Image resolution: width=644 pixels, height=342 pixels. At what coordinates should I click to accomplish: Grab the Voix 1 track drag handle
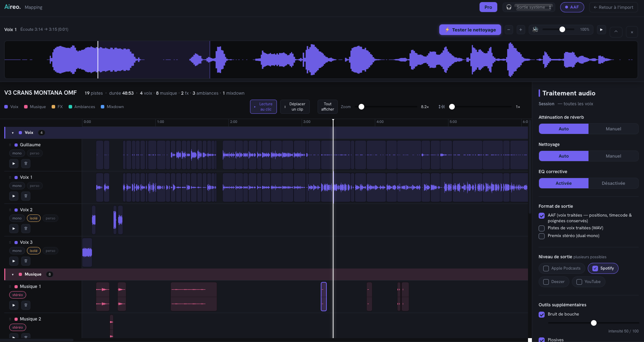tap(10, 177)
